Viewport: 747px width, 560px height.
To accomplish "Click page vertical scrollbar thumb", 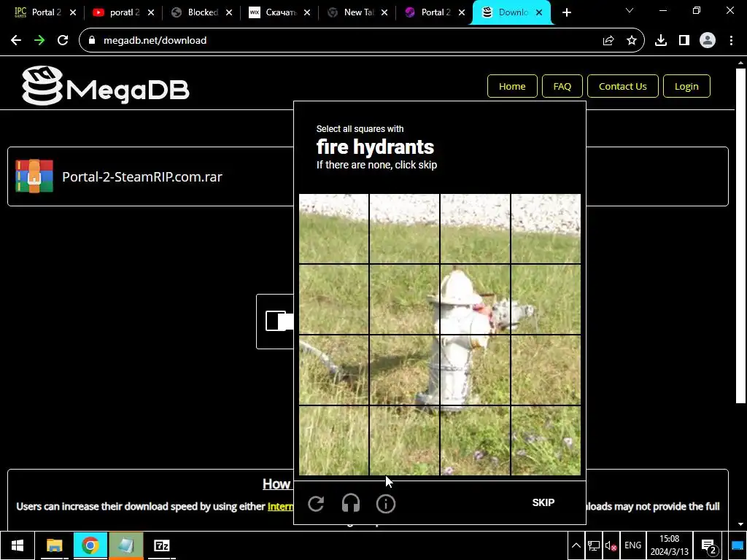I will point(740,236).
